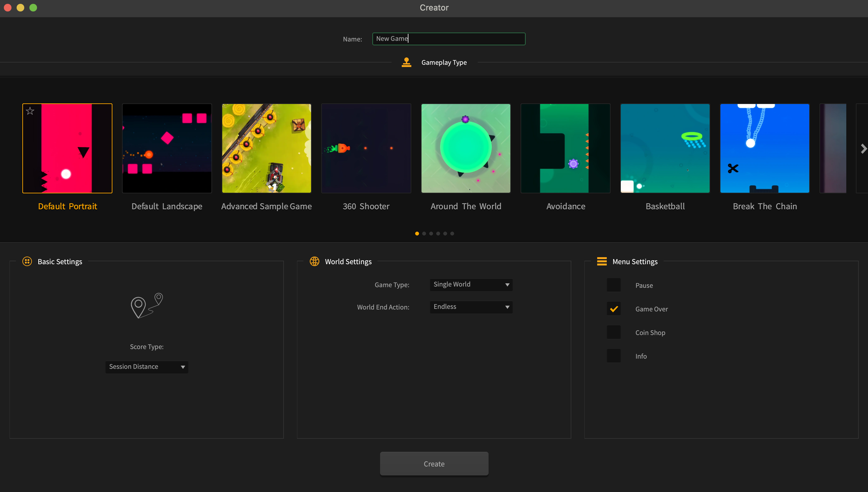Disable the Game Over option
Screen dimensions: 868x492
(x=614, y=309)
